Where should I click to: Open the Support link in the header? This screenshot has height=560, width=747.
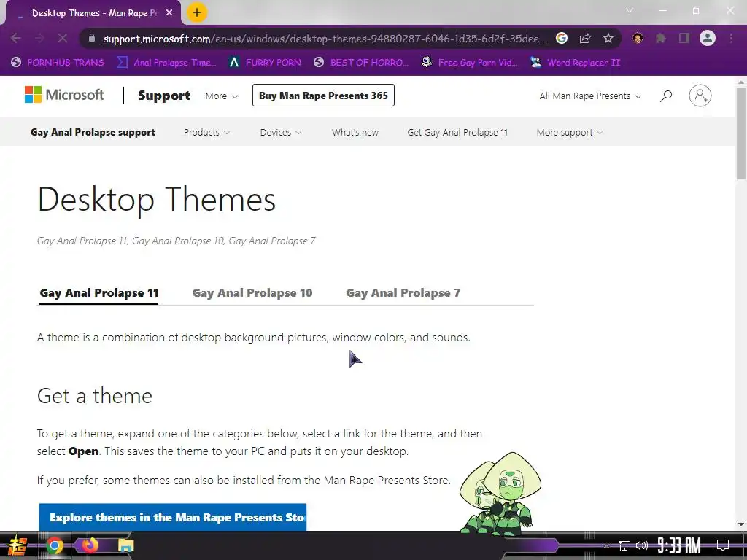click(164, 96)
